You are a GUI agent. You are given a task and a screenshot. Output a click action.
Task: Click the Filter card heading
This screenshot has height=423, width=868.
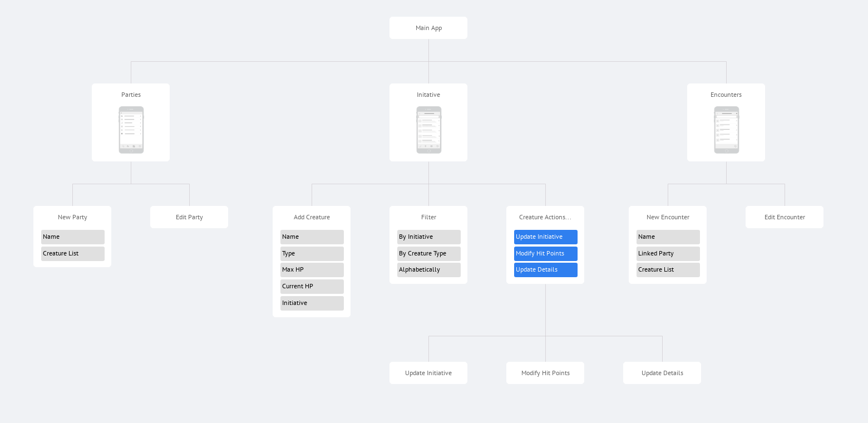428,217
